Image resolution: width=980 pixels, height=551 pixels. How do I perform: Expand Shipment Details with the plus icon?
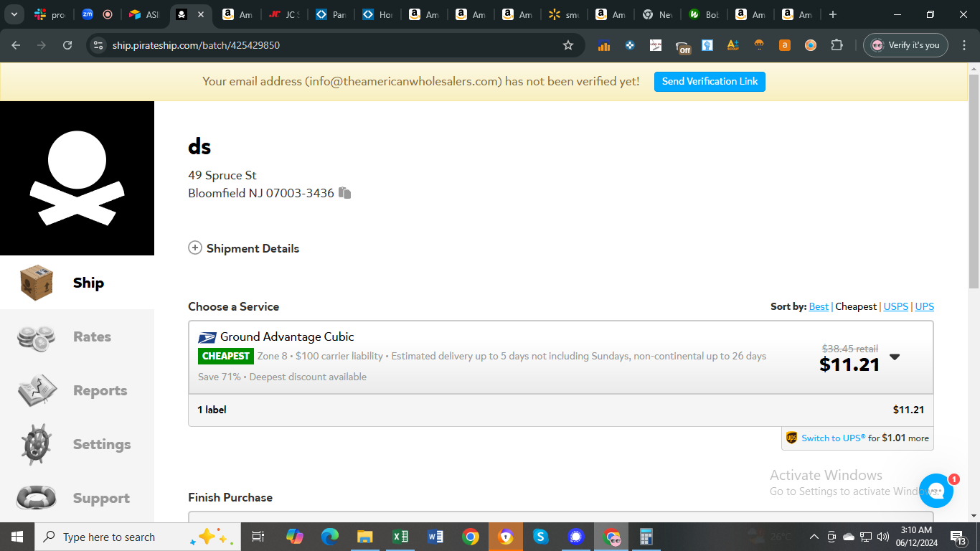click(x=195, y=248)
